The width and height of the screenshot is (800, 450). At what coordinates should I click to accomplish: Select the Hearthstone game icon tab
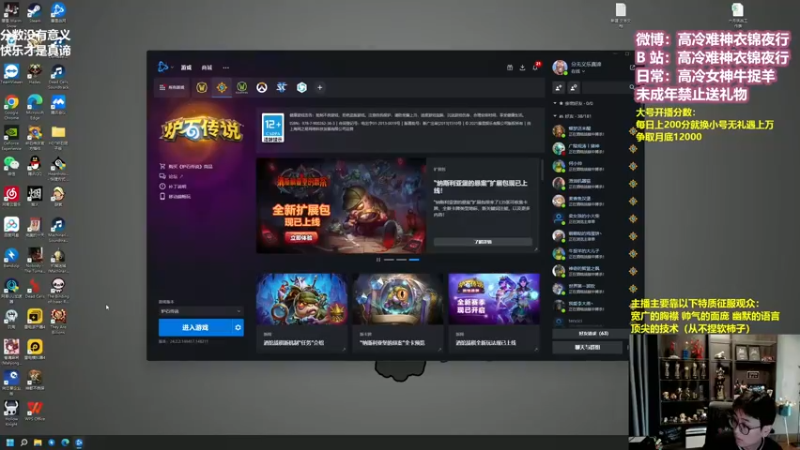point(221,87)
